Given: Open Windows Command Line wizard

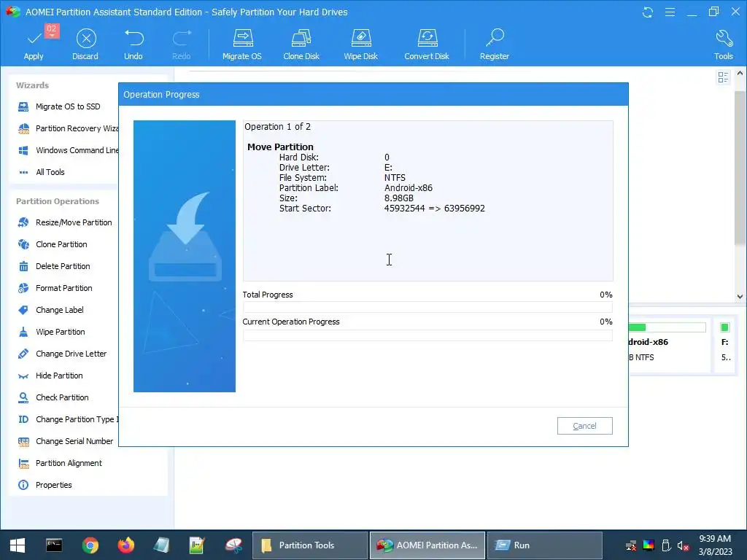Looking at the screenshot, I should coord(68,150).
